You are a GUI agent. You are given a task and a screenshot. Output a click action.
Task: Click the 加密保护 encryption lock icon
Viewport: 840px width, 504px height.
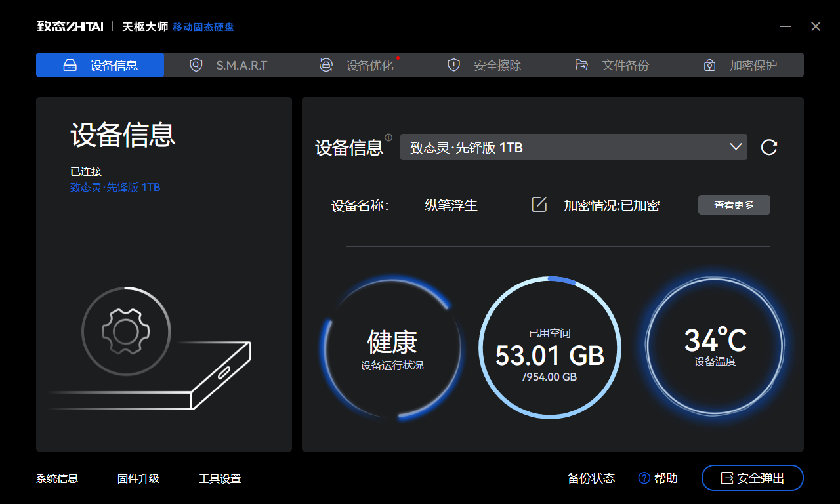[709, 65]
